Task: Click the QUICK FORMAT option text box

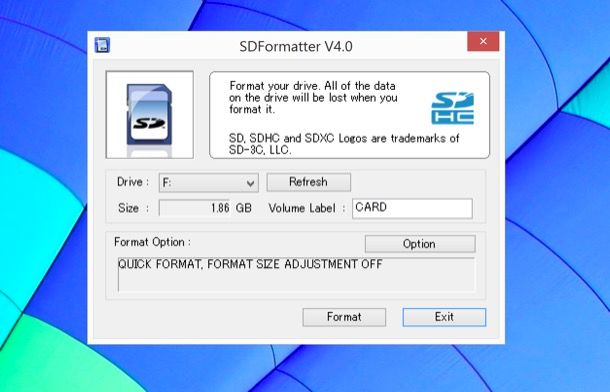Action: pyautogui.click(x=296, y=274)
